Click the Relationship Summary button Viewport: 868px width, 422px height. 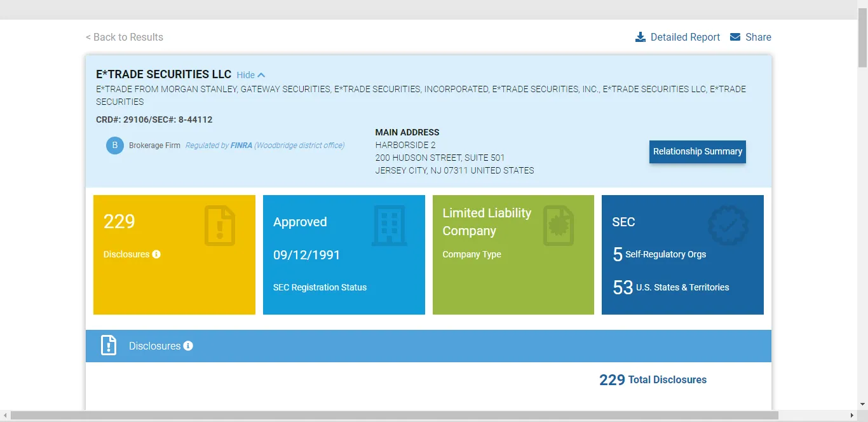click(698, 152)
